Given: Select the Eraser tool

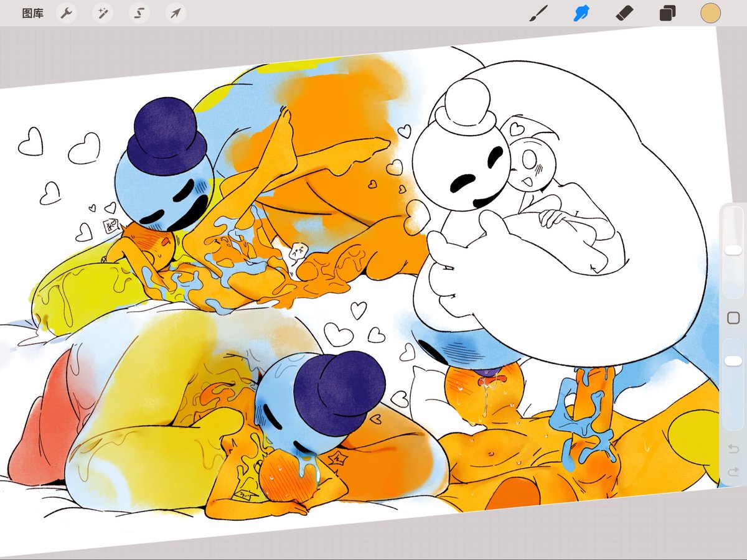Looking at the screenshot, I should (624, 13).
